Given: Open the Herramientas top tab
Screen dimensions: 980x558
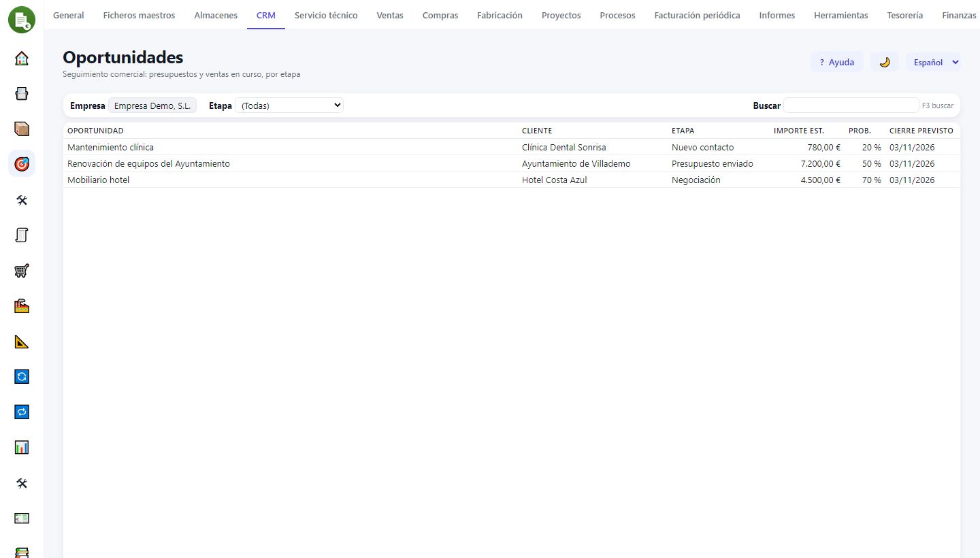Looking at the screenshot, I should coord(841,15).
